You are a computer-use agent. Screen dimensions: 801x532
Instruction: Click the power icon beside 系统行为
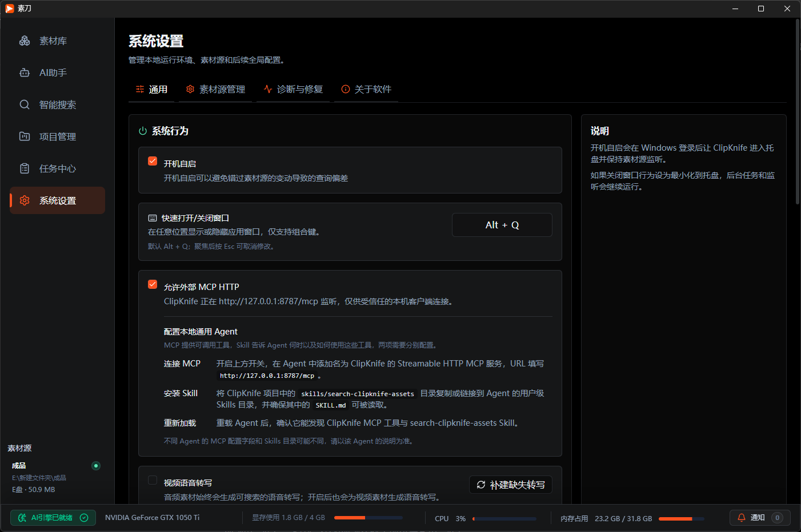coord(143,131)
